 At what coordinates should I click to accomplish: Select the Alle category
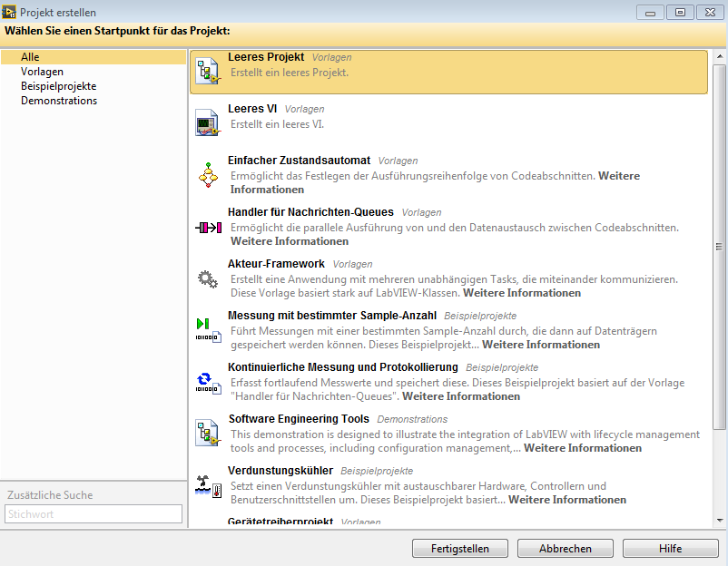pos(93,57)
